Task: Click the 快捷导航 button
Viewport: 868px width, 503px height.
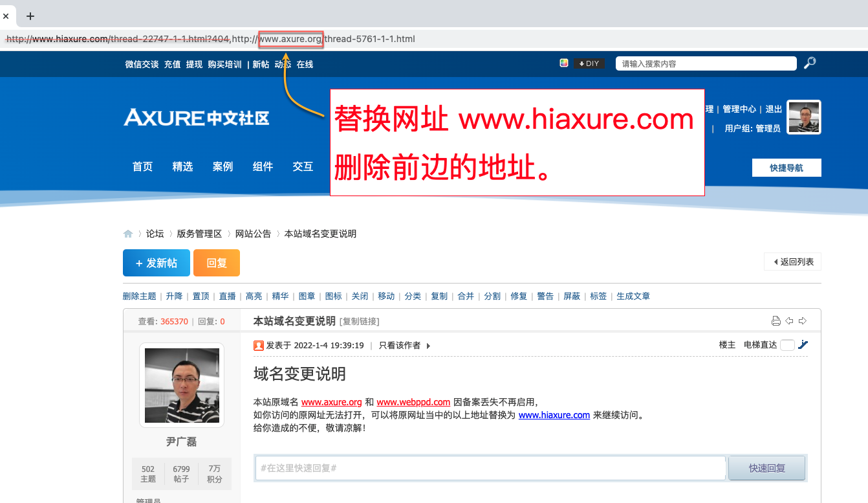Action: click(787, 168)
